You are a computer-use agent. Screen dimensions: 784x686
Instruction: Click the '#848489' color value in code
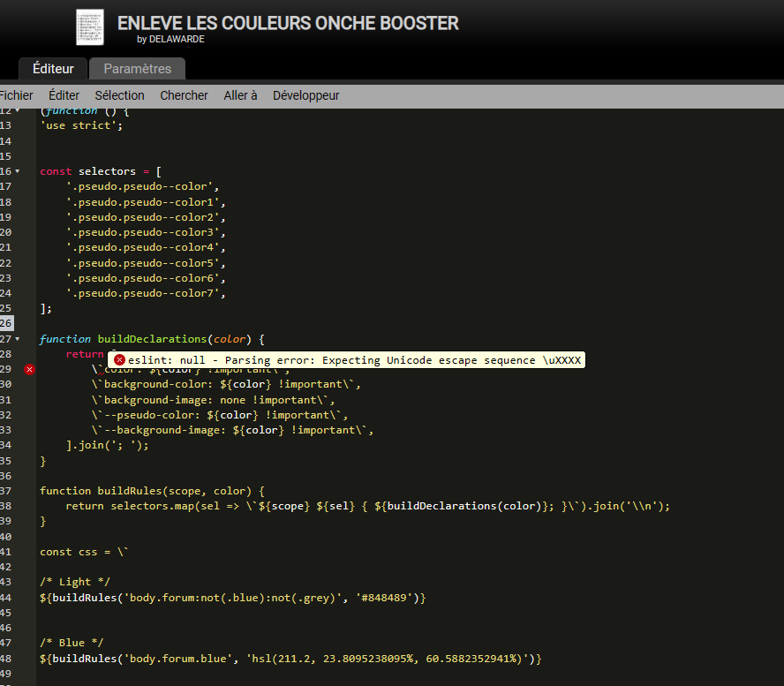385,598
